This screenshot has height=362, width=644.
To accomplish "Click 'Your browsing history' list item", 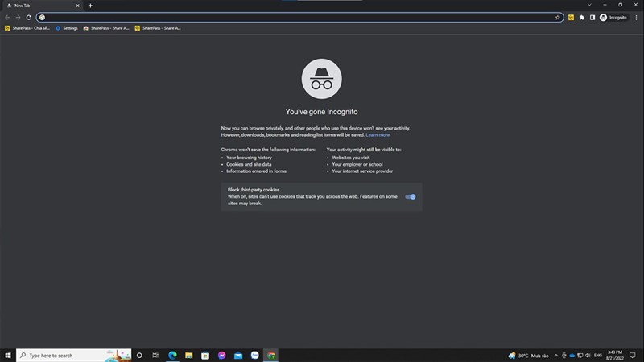I will 249,158.
